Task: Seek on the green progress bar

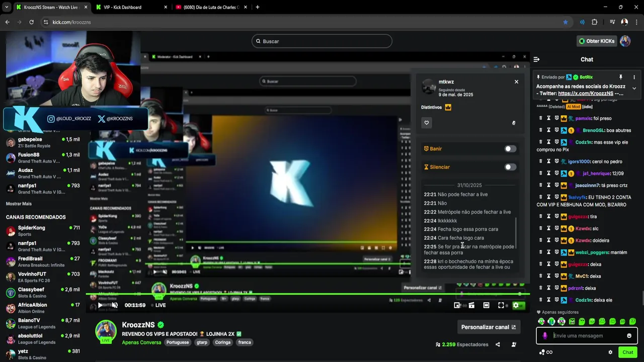Action: 307,295
